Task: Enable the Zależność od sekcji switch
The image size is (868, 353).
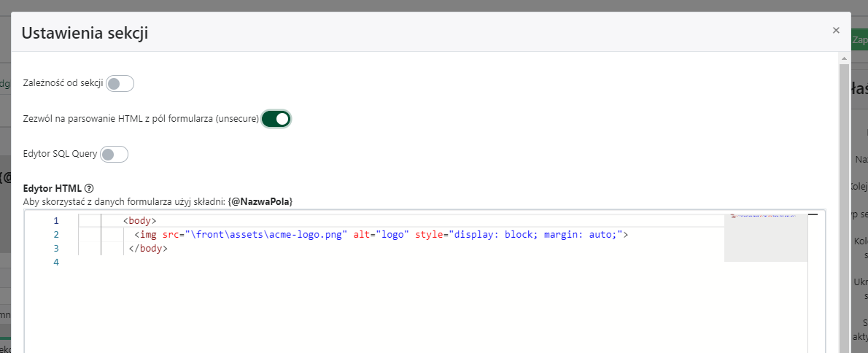Action: [120, 83]
